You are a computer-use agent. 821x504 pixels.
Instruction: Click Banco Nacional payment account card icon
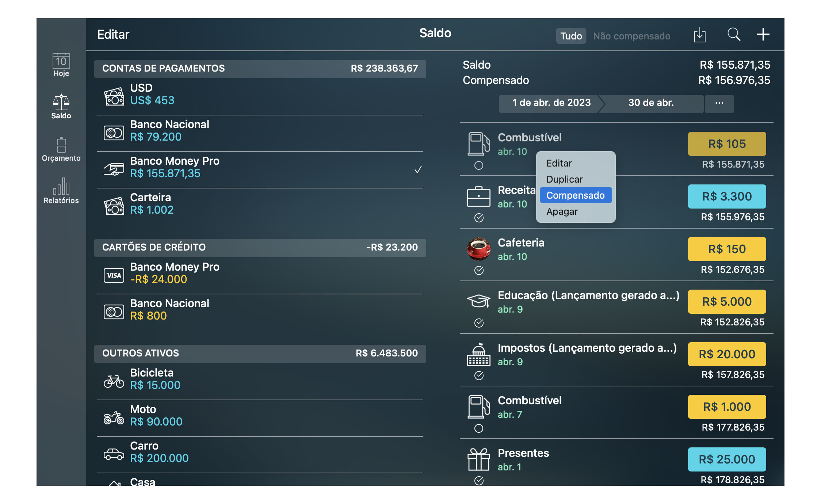114,133
